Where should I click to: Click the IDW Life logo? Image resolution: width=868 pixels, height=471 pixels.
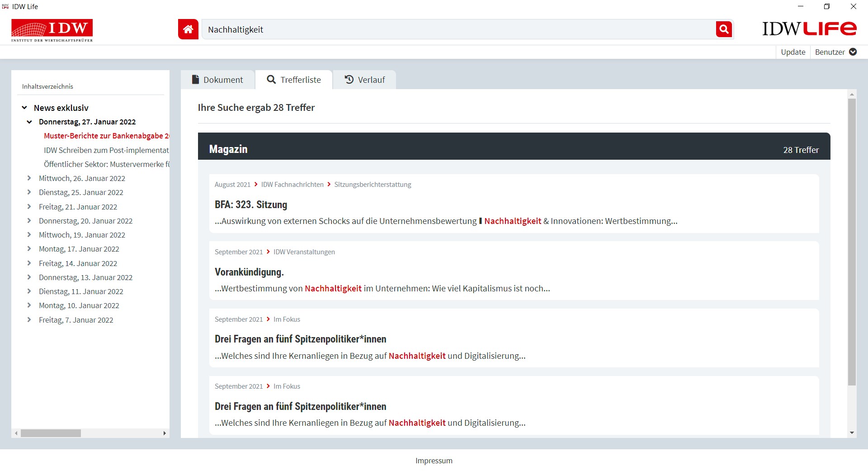809,29
